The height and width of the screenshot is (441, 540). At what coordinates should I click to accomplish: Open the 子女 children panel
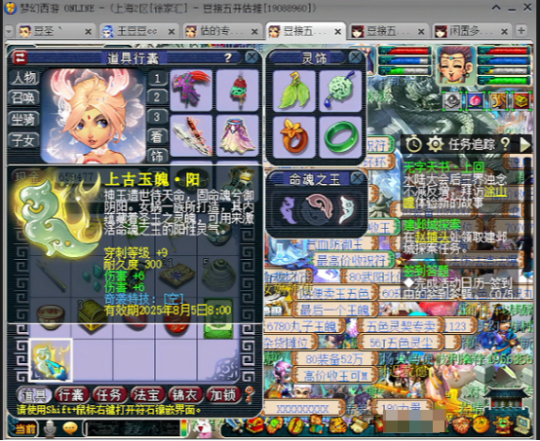click(24, 140)
